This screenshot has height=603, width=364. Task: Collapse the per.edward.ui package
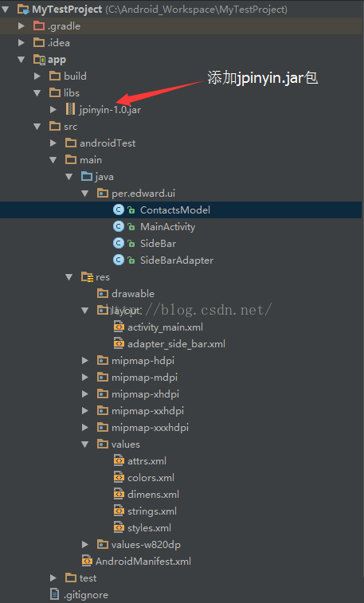[85, 194]
